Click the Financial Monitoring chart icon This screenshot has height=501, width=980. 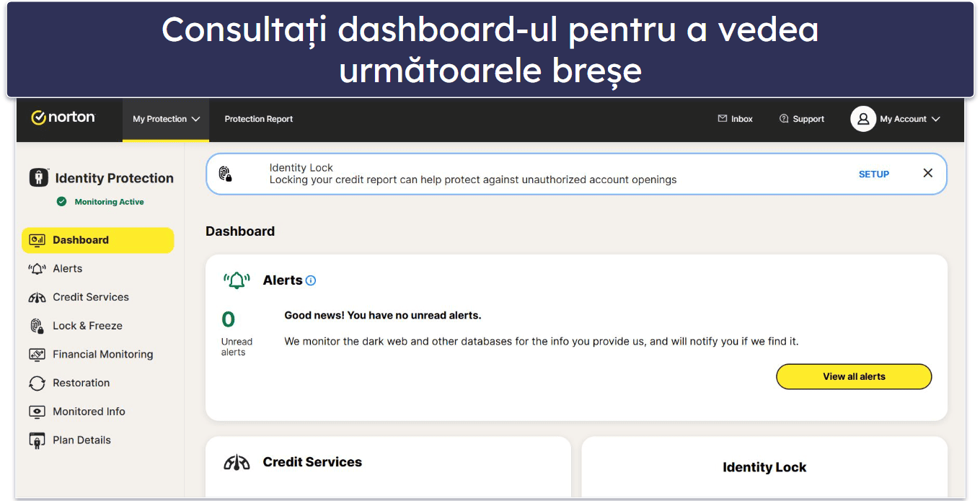tap(37, 355)
